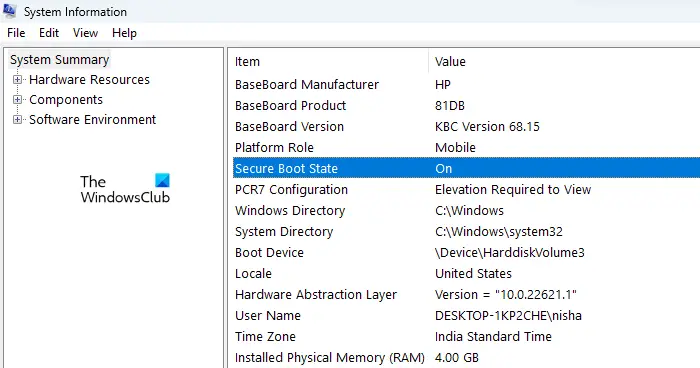
Task: Select Components in the tree
Action: click(x=66, y=100)
